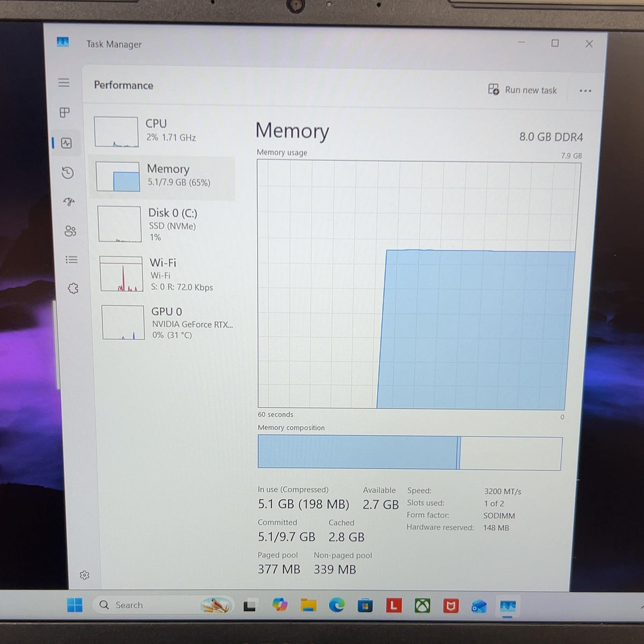Open McAfee from the taskbar

pyautogui.click(x=451, y=606)
